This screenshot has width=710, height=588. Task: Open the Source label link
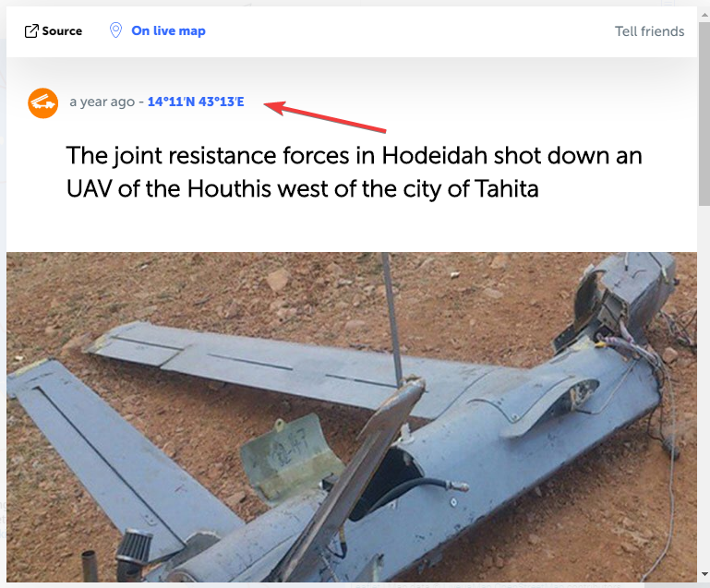62,30
